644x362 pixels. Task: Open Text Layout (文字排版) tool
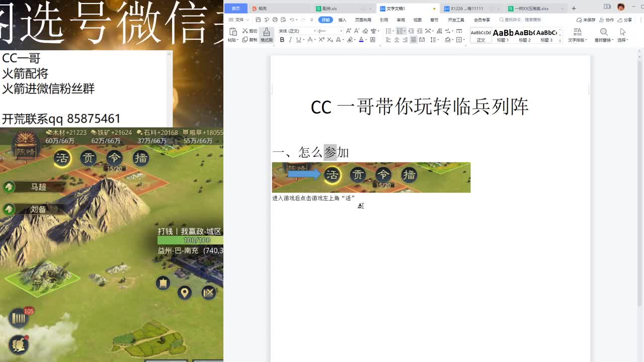[578, 35]
